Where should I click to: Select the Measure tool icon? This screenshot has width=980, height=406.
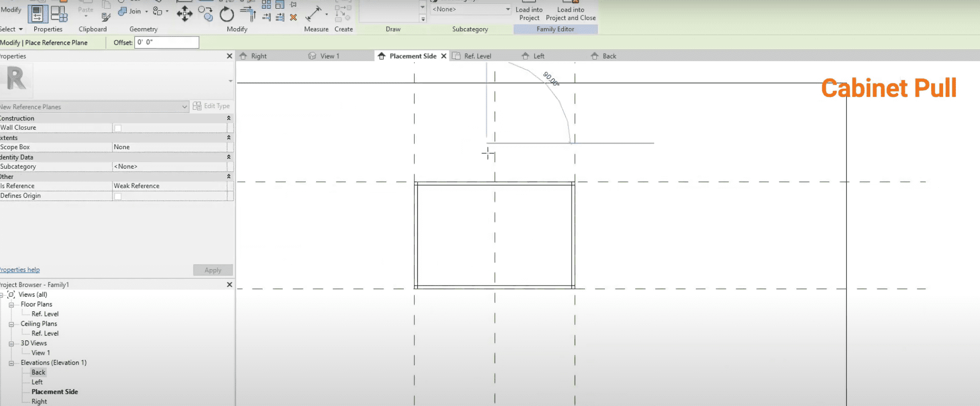pyautogui.click(x=313, y=13)
